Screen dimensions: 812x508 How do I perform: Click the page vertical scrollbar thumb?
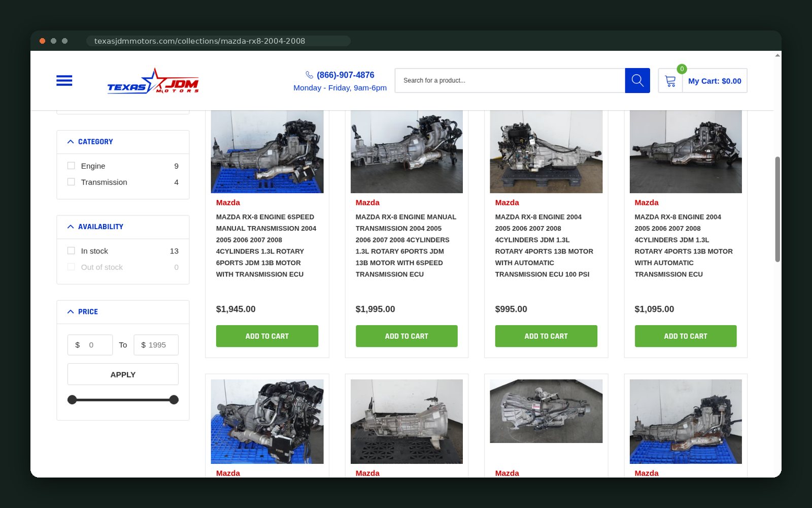[777, 209]
